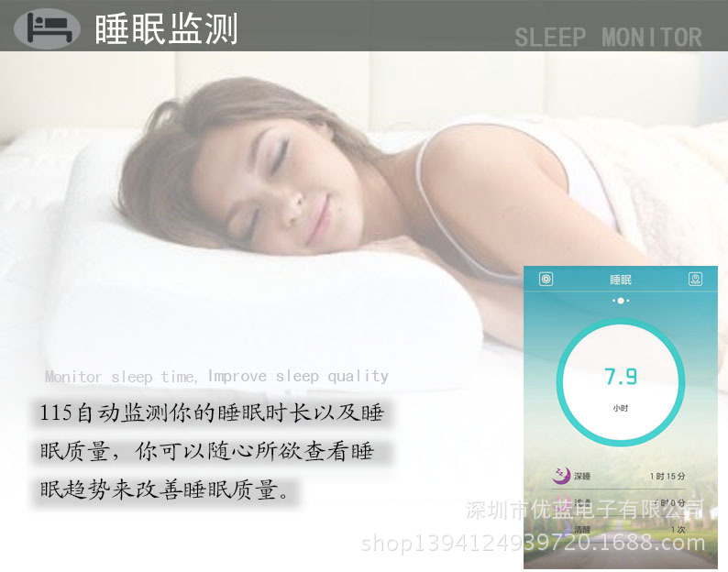The image size is (728, 572).
Task: Click the 睡眠监测 heading text
Action: click(167, 28)
